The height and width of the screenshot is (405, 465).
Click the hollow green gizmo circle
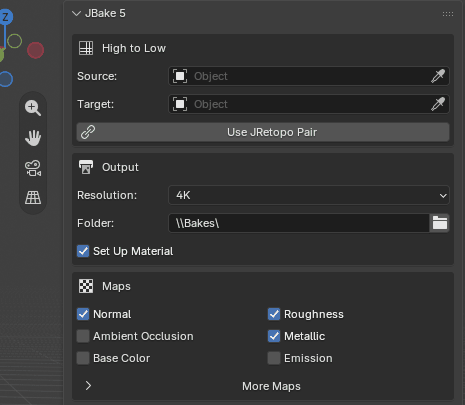click(15, 41)
